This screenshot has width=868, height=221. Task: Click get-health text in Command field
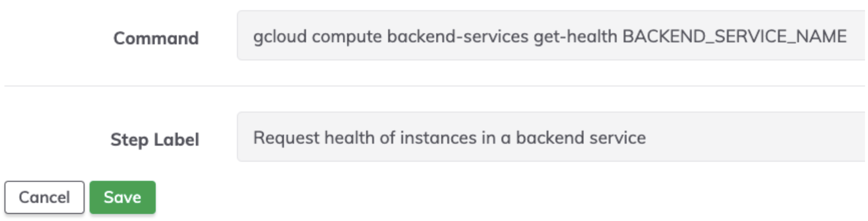[575, 37]
